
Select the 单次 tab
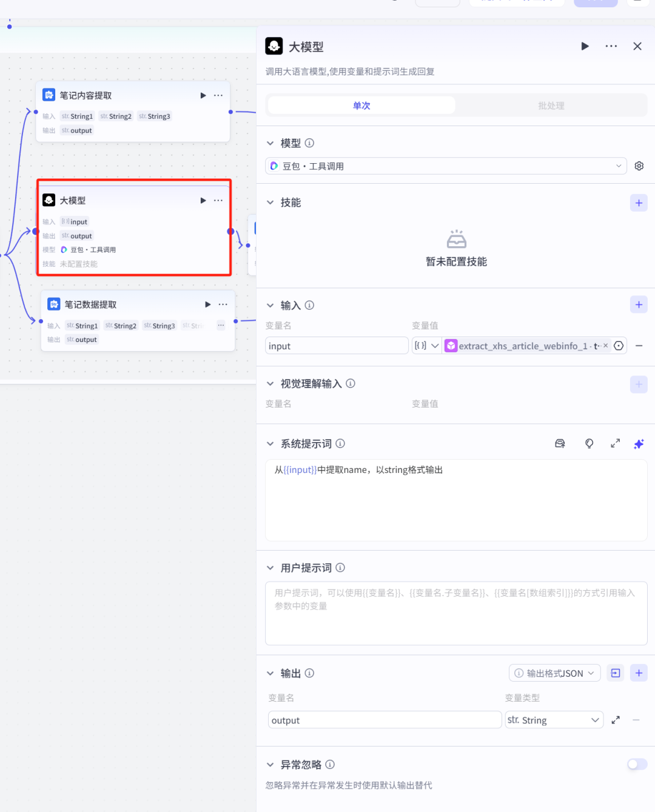361,105
